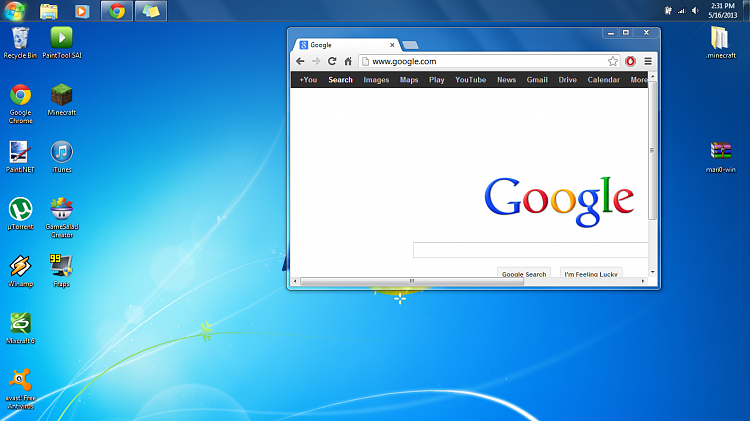Click the red extension icon in Chrome's toolbar
Viewport: 750px width, 421px height.
630,61
